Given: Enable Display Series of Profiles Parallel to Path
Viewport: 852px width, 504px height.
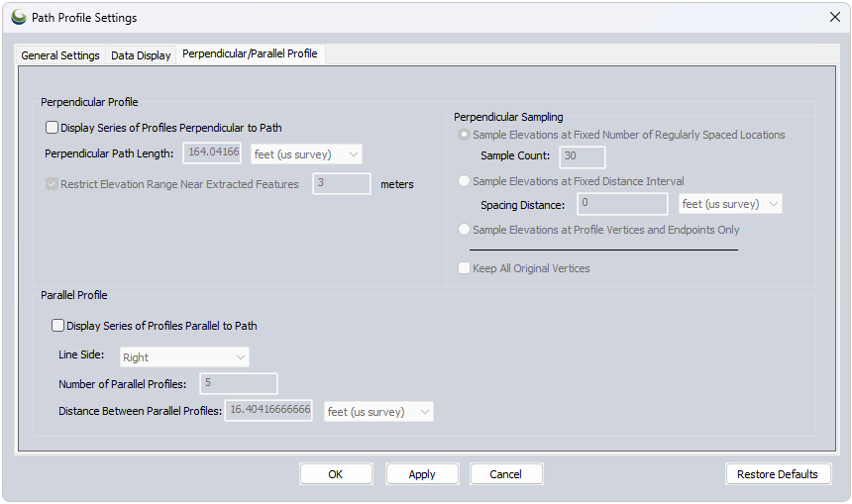Looking at the screenshot, I should pos(58,326).
